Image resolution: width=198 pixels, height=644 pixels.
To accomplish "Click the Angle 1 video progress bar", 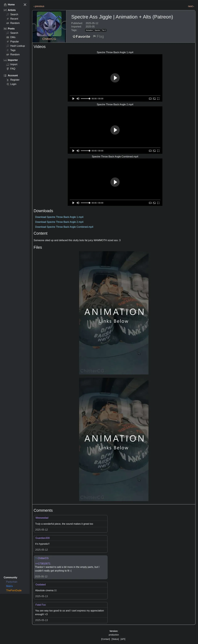I will [x=115, y=95].
